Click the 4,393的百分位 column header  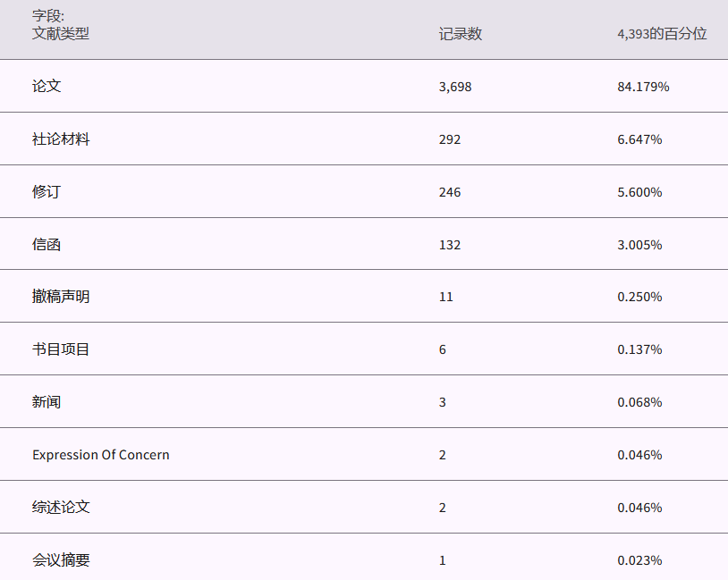[662, 34]
